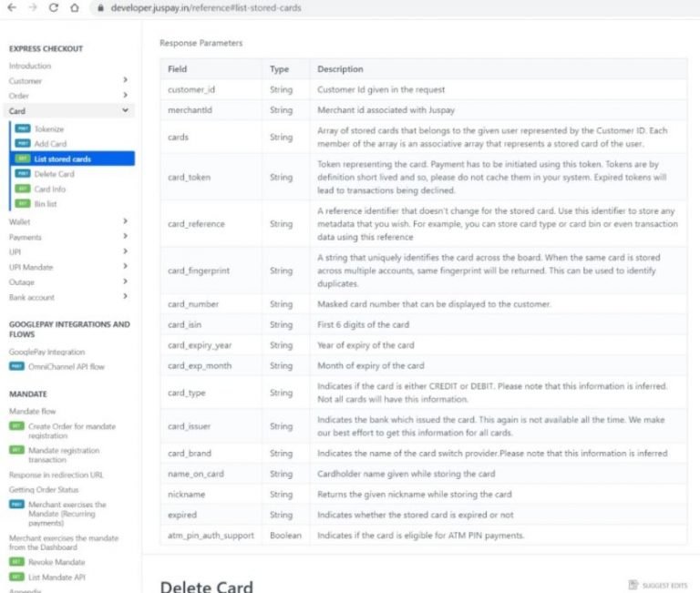Go to browser home icon
The image size is (700, 593).
74,8
